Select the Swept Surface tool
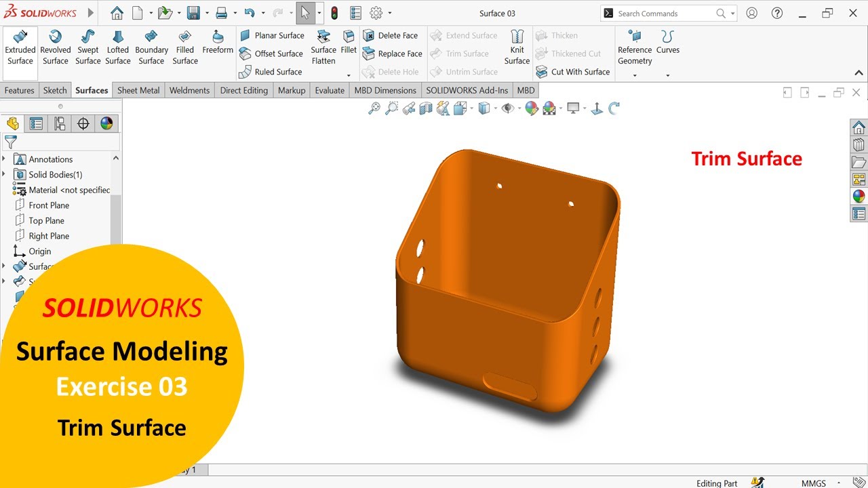Viewport: 868px width, 488px height. [x=88, y=47]
